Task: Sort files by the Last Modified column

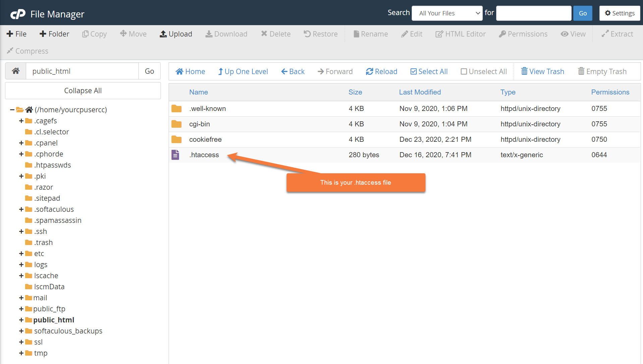Action: [x=420, y=92]
